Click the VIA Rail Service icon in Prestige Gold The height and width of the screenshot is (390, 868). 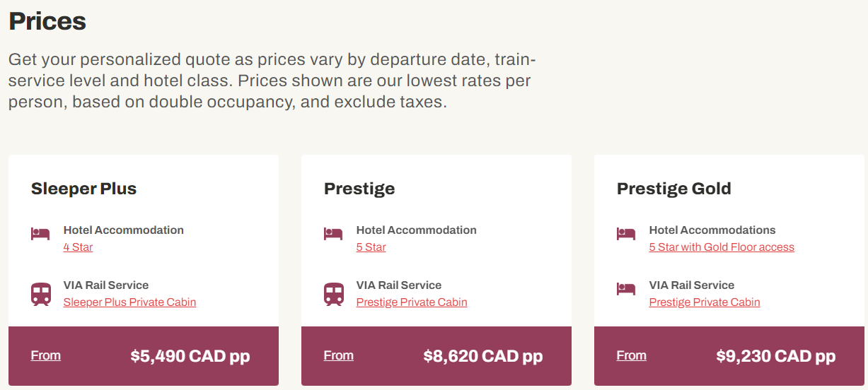click(626, 288)
